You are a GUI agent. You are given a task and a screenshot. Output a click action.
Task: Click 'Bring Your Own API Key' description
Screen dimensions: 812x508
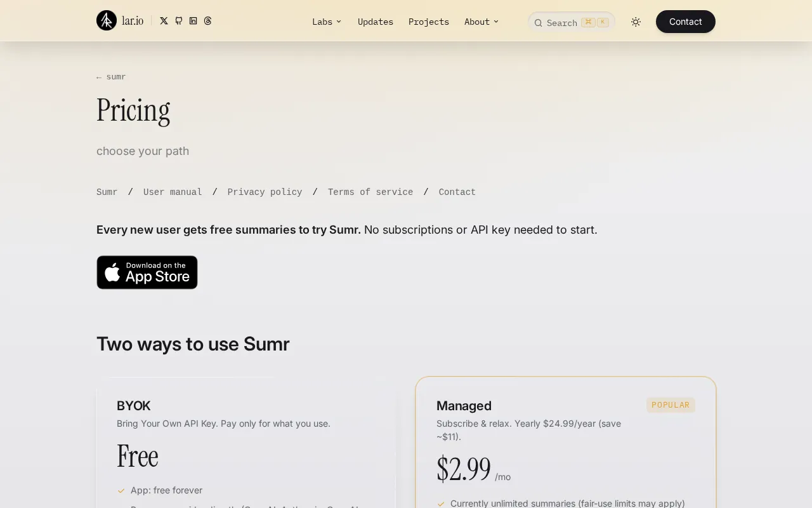[x=223, y=424]
